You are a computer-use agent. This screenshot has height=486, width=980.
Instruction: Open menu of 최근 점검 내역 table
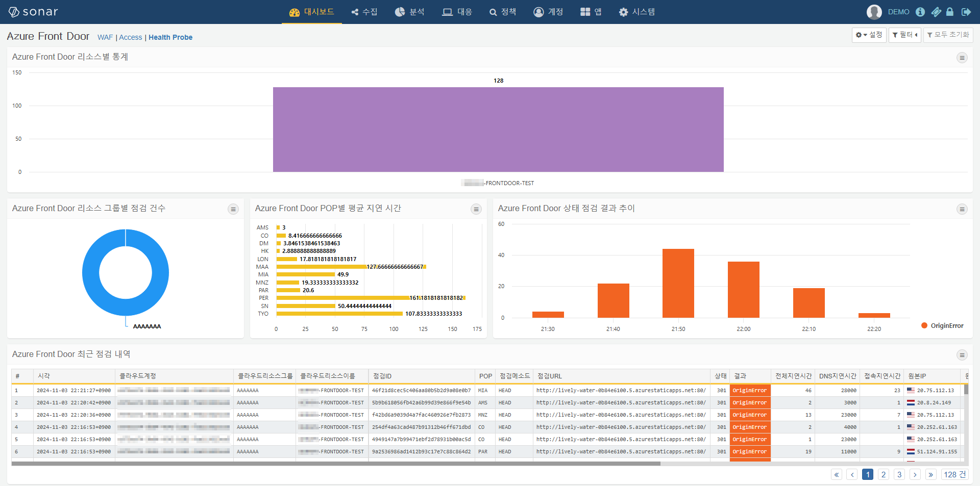(x=962, y=355)
